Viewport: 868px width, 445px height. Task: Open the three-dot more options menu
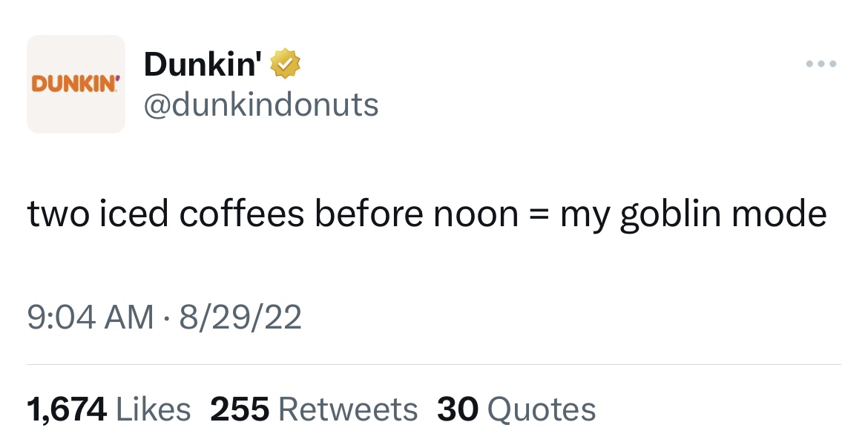[x=822, y=64]
